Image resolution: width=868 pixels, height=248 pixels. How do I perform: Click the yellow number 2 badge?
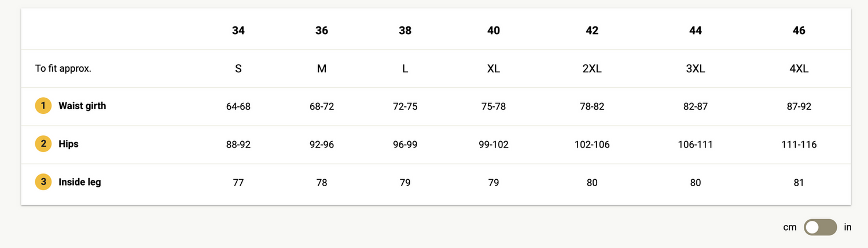tap(43, 145)
